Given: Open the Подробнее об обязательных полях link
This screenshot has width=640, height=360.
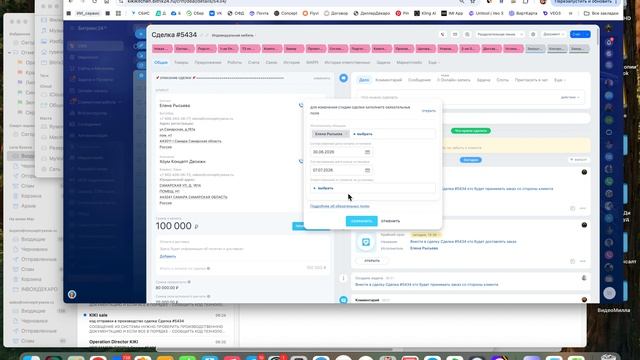Looking at the screenshot, I should [x=340, y=206].
